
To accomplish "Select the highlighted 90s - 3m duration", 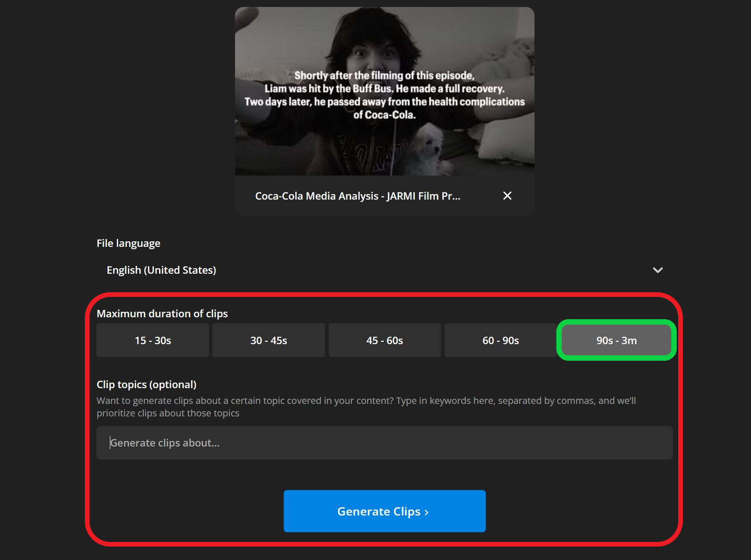I will [x=616, y=340].
